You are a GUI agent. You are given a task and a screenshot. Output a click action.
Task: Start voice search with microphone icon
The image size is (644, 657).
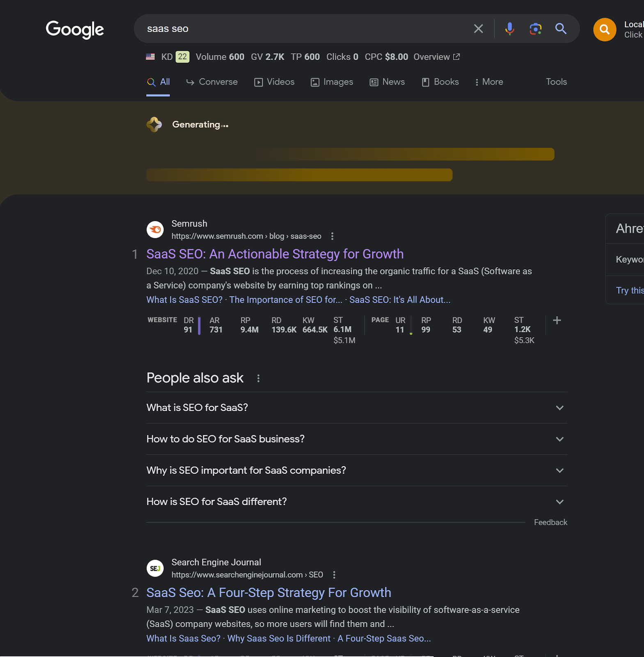click(x=510, y=29)
